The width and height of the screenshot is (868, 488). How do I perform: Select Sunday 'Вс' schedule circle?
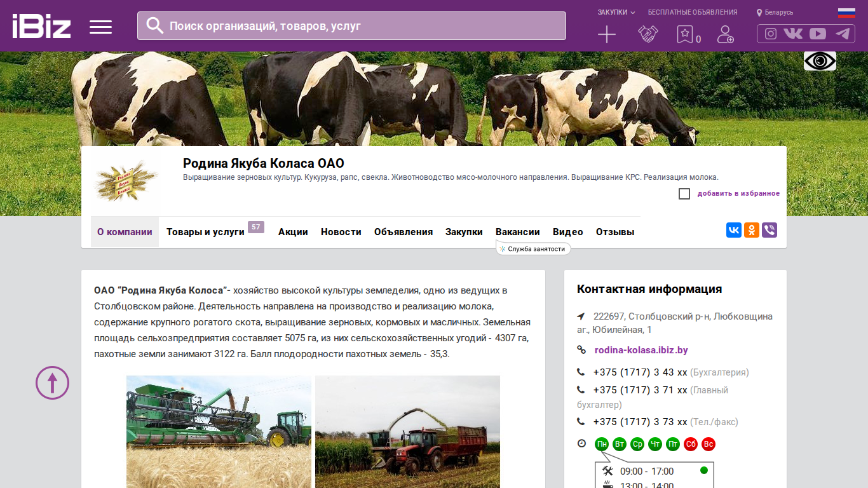click(x=709, y=444)
